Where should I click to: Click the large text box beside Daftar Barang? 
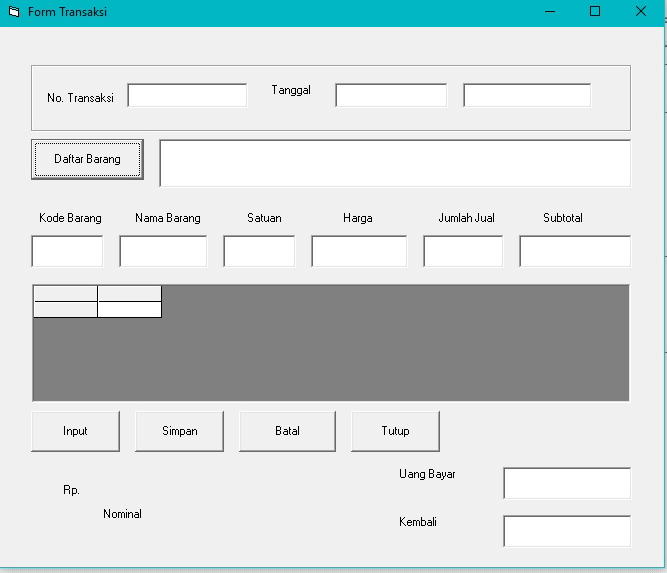tap(395, 163)
